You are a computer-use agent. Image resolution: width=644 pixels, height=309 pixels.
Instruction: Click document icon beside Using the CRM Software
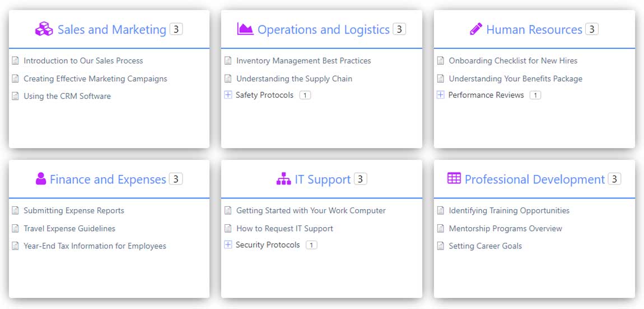16,96
